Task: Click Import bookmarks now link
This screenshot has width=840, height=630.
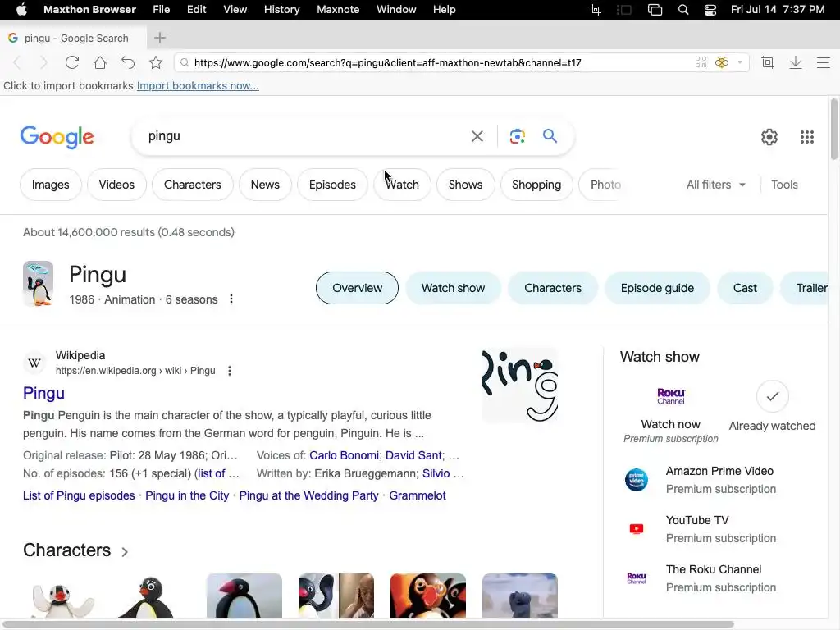Action: [x=198, y=85]
